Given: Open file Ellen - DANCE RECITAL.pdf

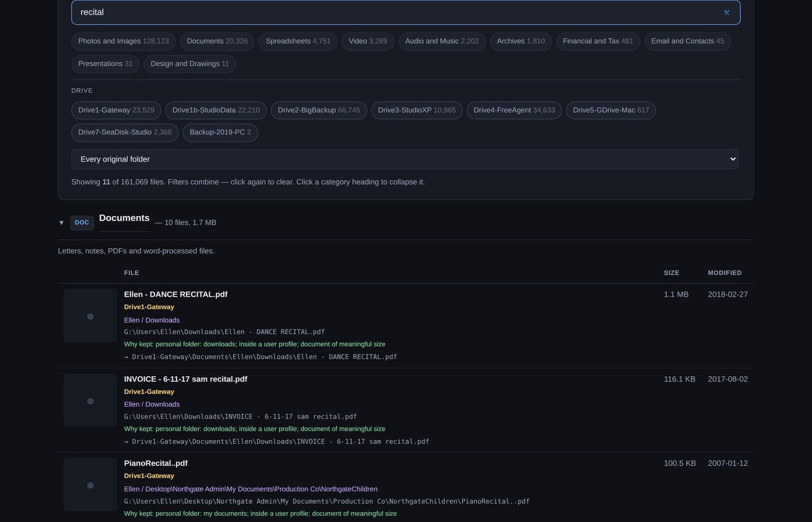Looking at the screenshot, I should [x=176, y=295].
